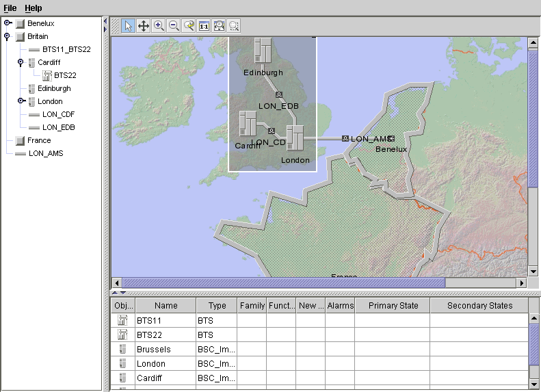Image resolution: width=541 pixels, height=392 pixels.
Task: Select LON_AMS in the tree
Action: 45,153
